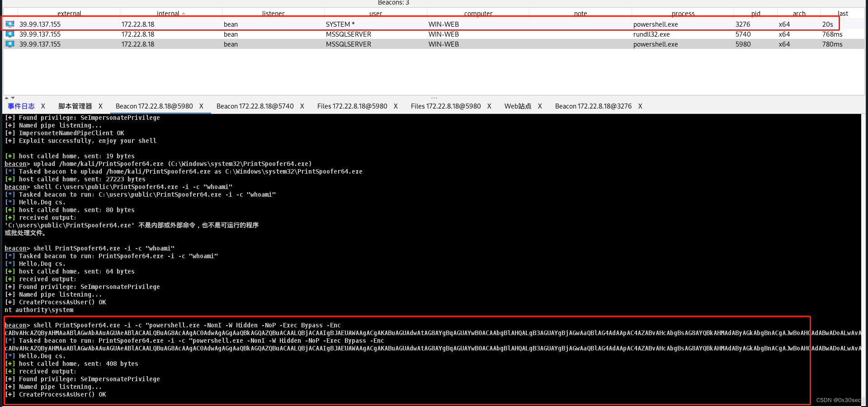Click the beacon icon for PID 5980 row
Viewport: 868px width, 407px height.
pos(10,44)
